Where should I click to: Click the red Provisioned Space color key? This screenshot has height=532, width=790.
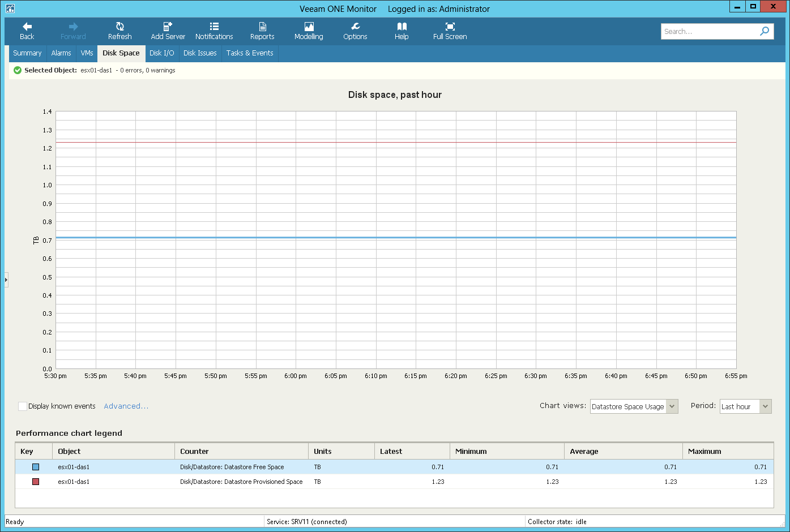point(36,482)
